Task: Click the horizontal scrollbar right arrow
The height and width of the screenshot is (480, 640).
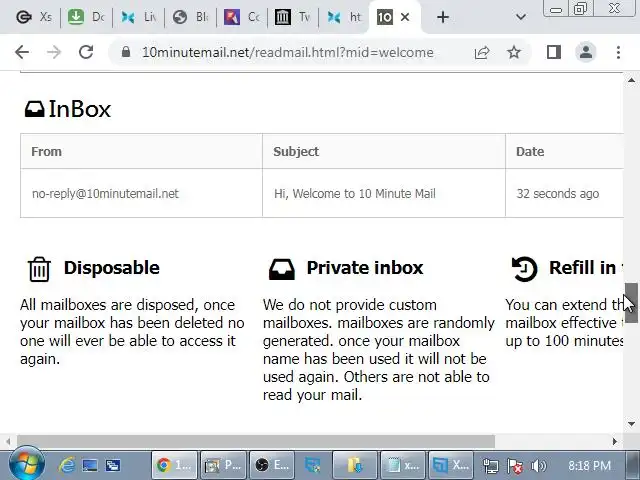Action: pyautogui.click(x=615, y=441)
